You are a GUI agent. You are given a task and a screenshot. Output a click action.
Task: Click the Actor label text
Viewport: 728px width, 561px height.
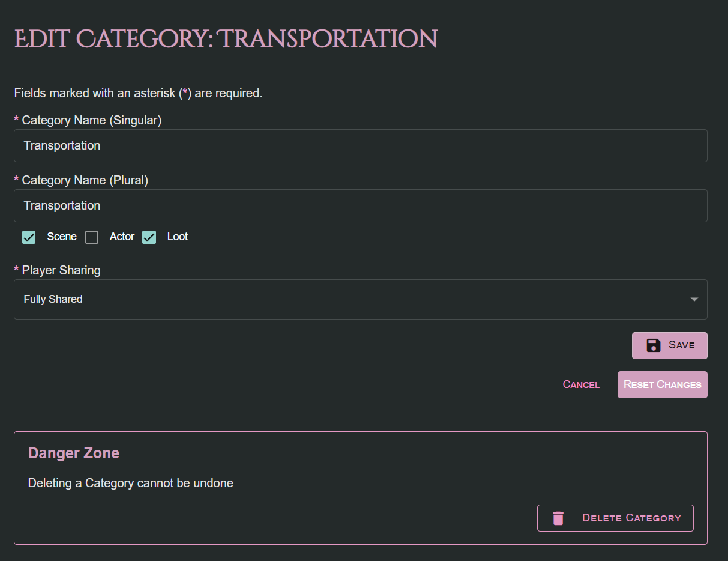pos(122,237)
